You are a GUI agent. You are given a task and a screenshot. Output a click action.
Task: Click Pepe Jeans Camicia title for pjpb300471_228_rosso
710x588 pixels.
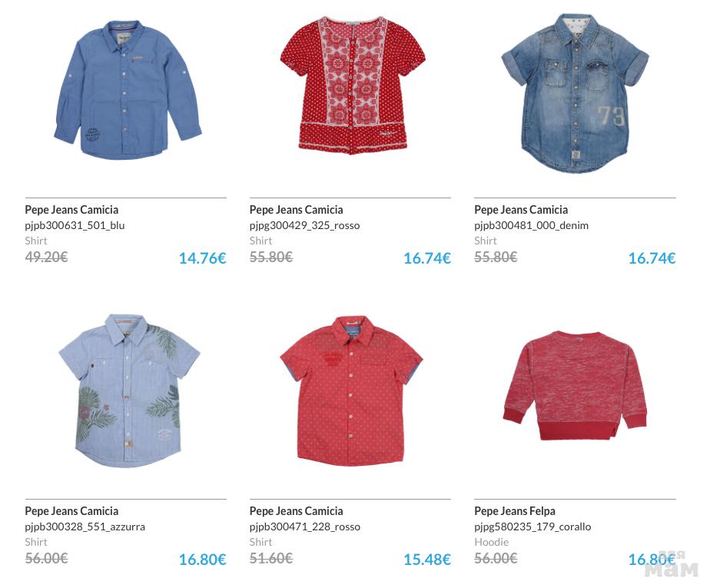(x=296, y=511)
